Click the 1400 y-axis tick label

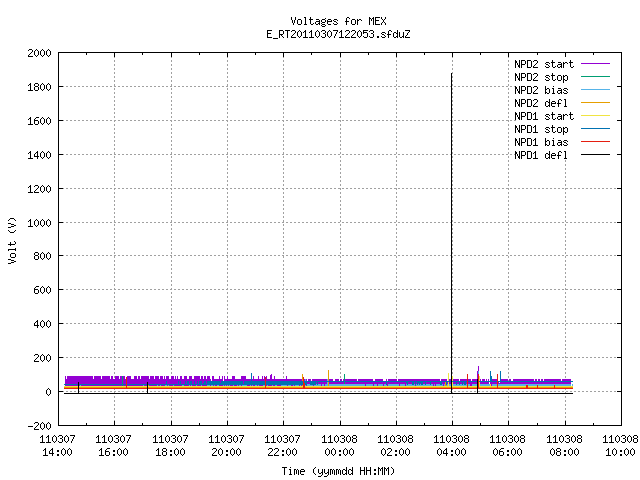point(39,155)
